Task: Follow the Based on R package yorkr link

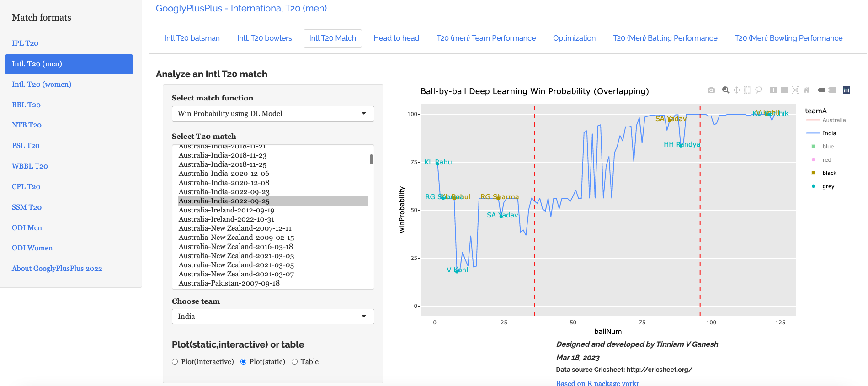Action: click(x=597, y=383)
